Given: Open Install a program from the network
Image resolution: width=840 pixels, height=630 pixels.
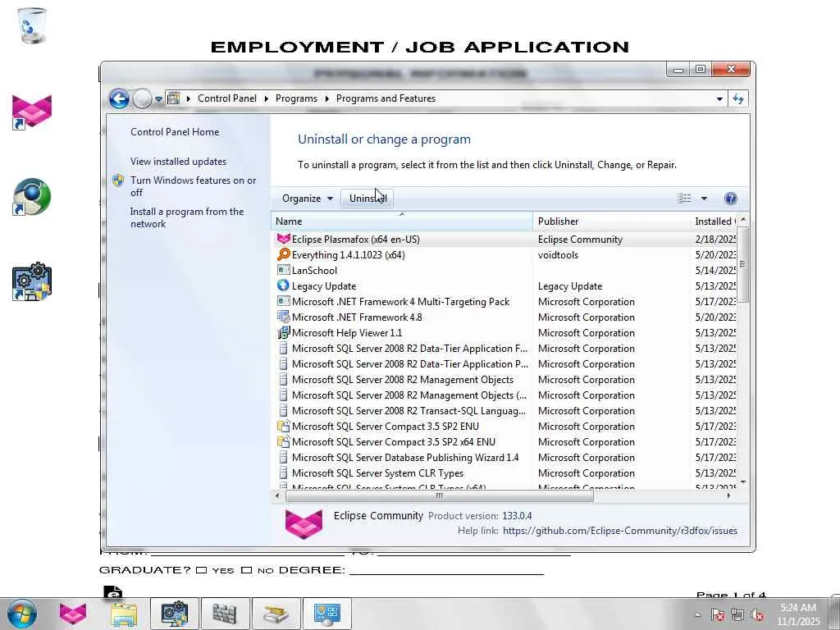Looking at the screenshot, I should click(186, 217).
